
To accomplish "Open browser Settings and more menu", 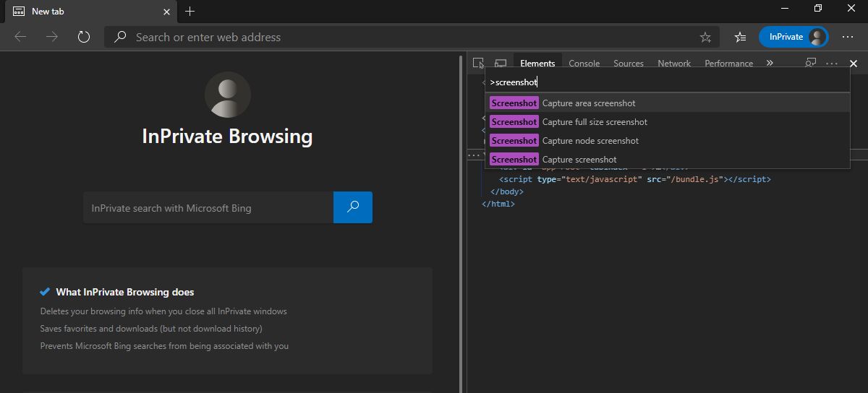I will [848, 37].
